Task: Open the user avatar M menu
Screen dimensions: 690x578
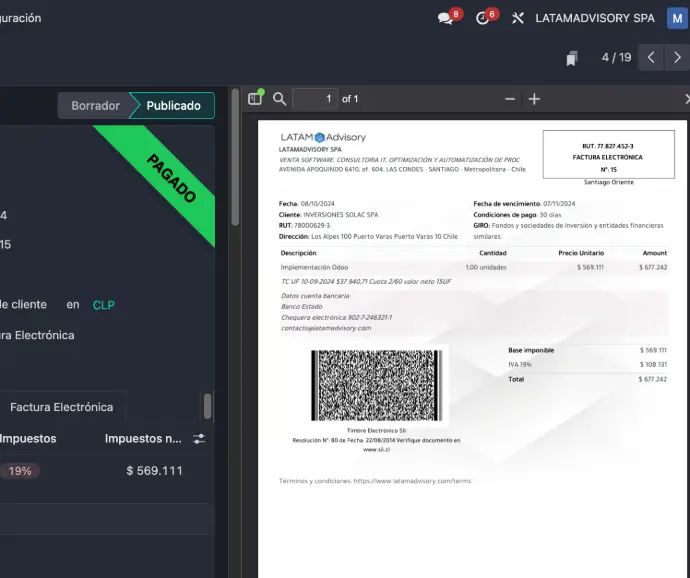Action: (677, 18)
